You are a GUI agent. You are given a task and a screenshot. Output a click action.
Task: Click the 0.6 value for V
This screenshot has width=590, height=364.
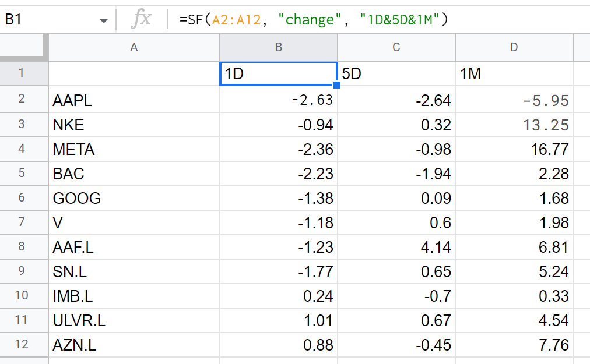pos(396,222)
